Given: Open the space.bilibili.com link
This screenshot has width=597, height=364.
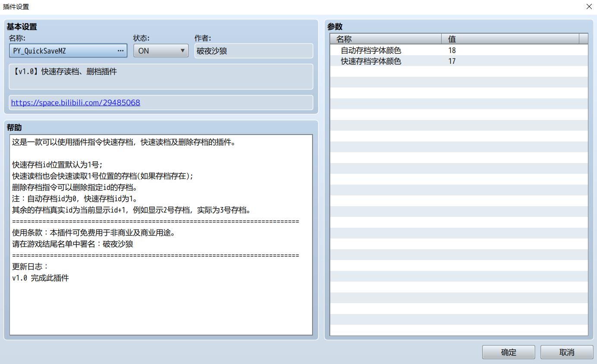Looking at the screenshot, I should 76,103.
